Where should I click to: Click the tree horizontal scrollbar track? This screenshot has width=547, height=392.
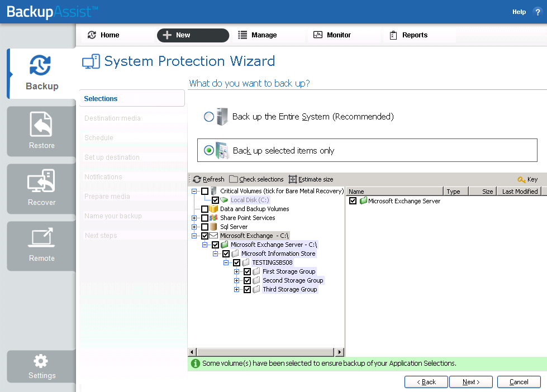(265, 352)
